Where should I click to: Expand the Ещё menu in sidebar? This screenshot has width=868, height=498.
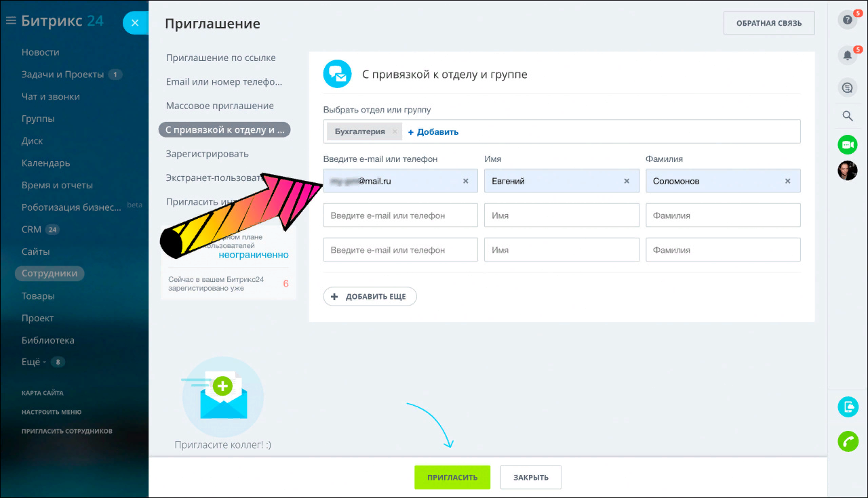[31, 362]
